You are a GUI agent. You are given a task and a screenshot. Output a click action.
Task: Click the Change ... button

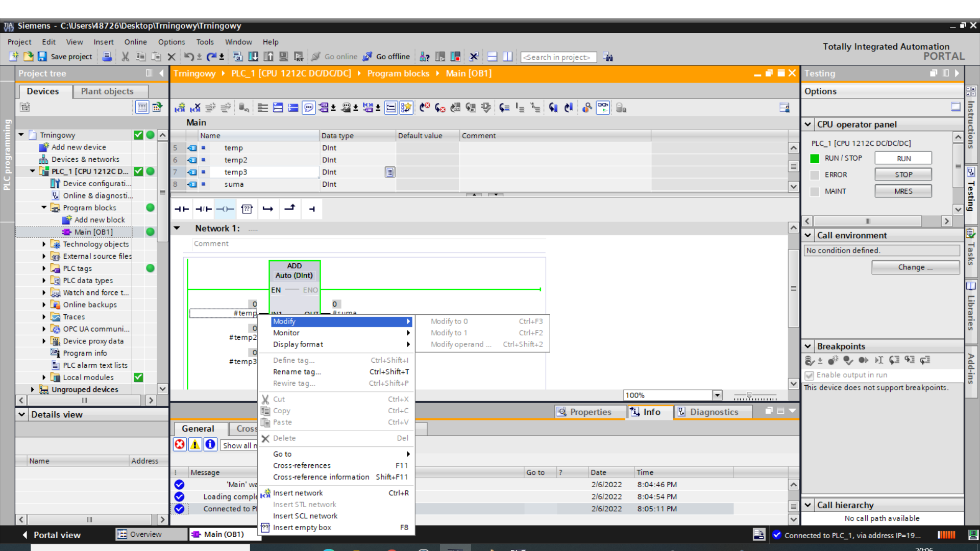915,267
